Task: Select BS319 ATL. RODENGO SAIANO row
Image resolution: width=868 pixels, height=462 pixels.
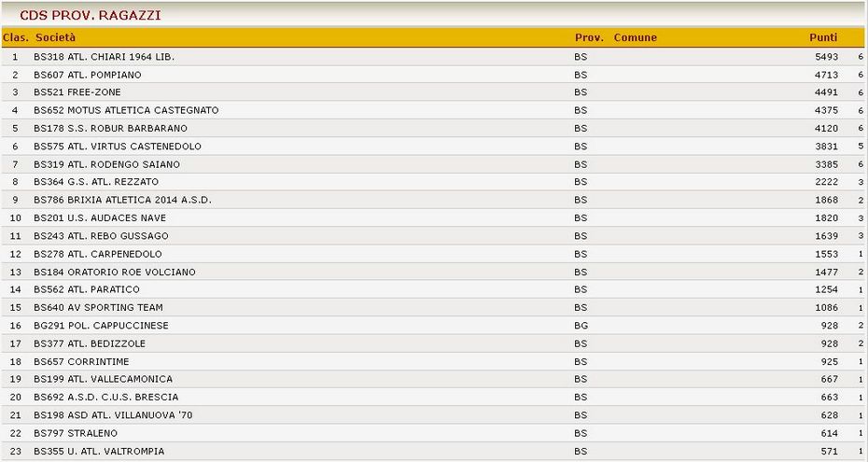Action: coord(434,164)
